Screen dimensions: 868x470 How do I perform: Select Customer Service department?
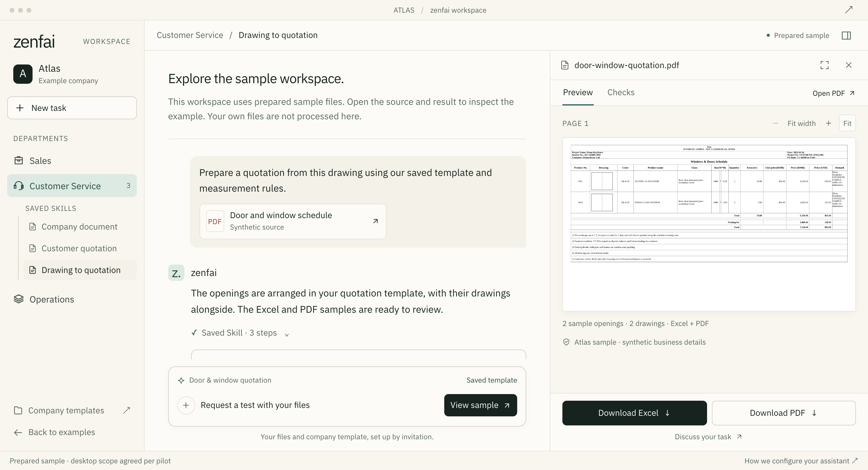click(x=72, y=186)
